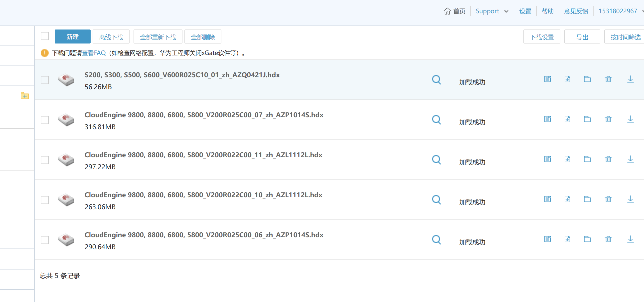Click the magnifier icon for the S200 file

436,80
